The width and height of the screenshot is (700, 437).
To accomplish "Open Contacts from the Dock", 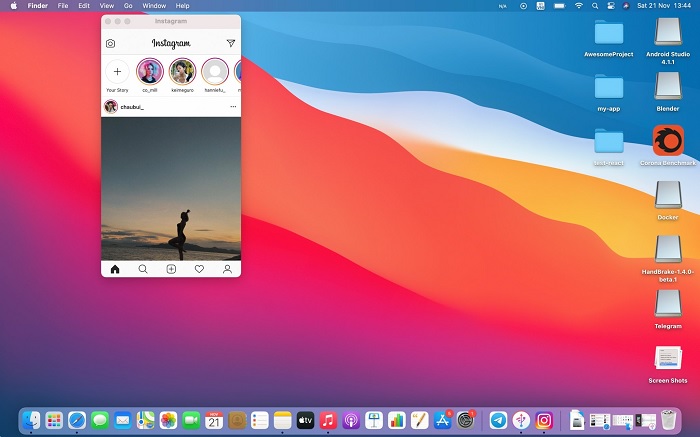I will click(237, 420).
